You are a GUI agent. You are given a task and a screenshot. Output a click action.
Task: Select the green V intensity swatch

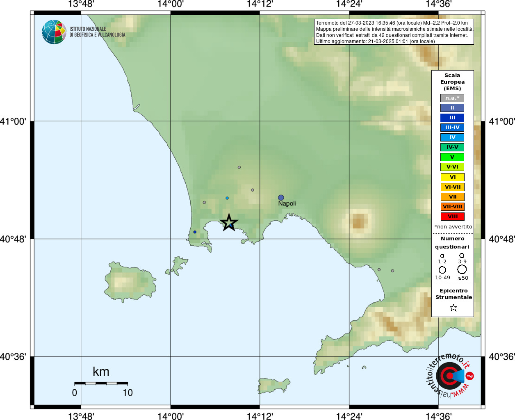tap(452, 157)
